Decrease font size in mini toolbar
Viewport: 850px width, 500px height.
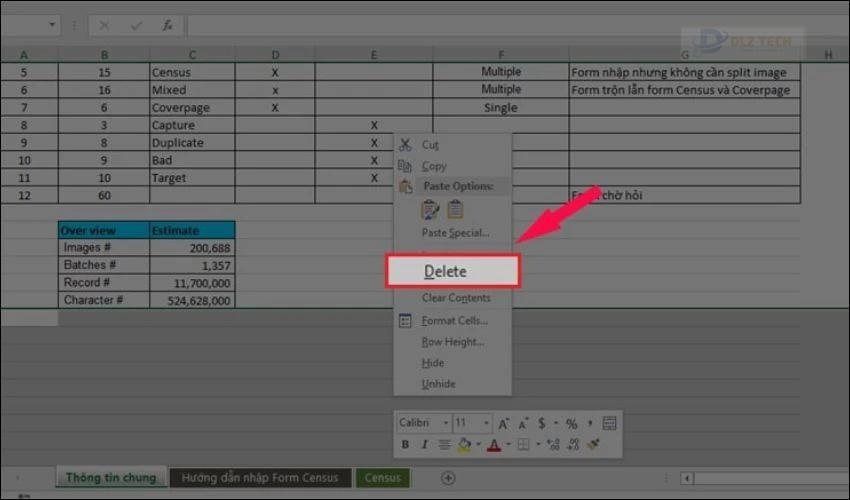(523, 424)
